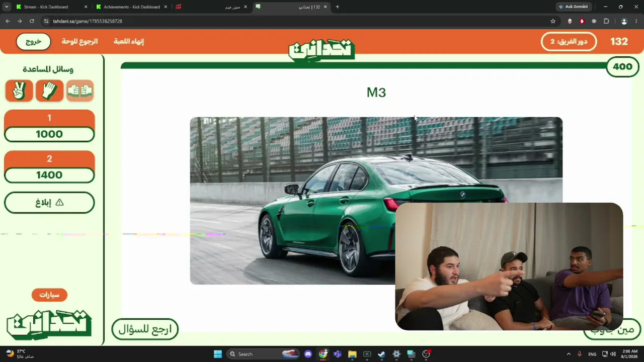Viewport: 644px width, 362px height.
Task: Click the وسائل المساعدة heading
Action: click(48, 69)
